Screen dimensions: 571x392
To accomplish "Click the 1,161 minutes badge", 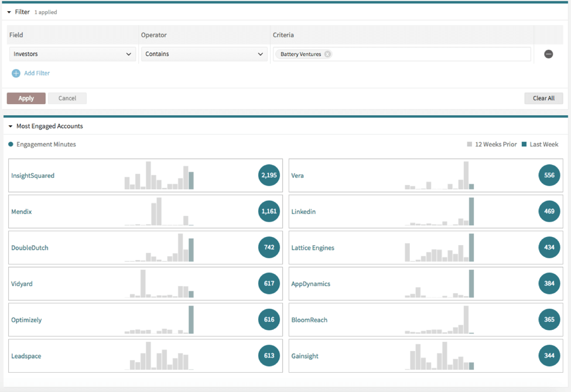I will (269, 211).
